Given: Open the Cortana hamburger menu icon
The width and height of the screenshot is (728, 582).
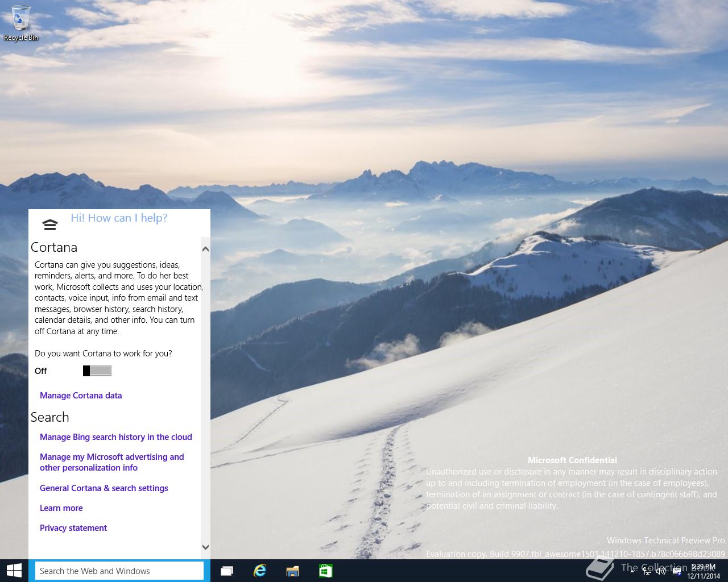Looking at the screenshot, I should point(50,225).
